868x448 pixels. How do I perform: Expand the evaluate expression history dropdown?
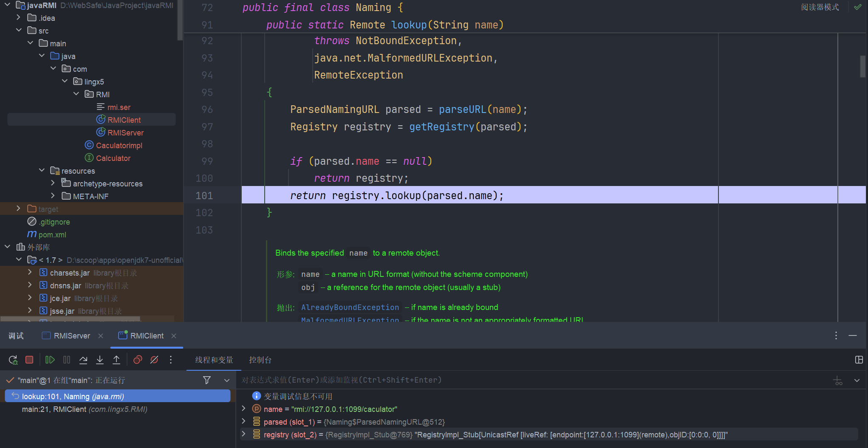(857, 380)
